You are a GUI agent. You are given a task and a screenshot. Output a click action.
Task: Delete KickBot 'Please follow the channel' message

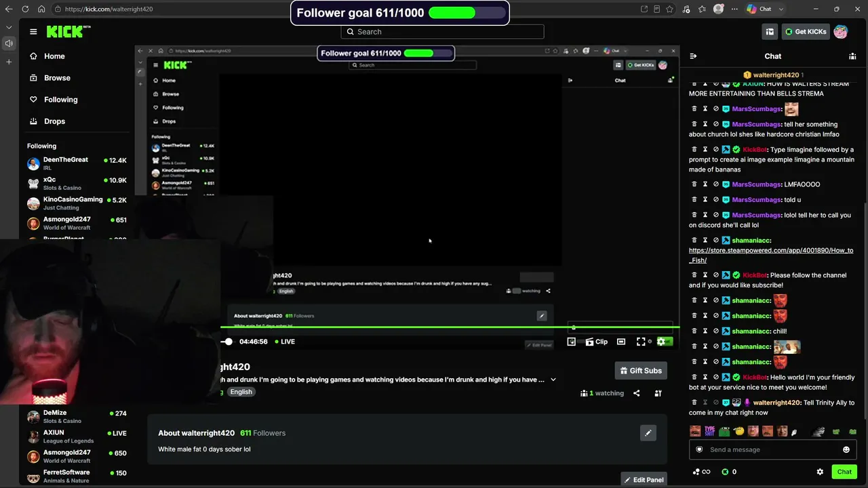[694, 275]
